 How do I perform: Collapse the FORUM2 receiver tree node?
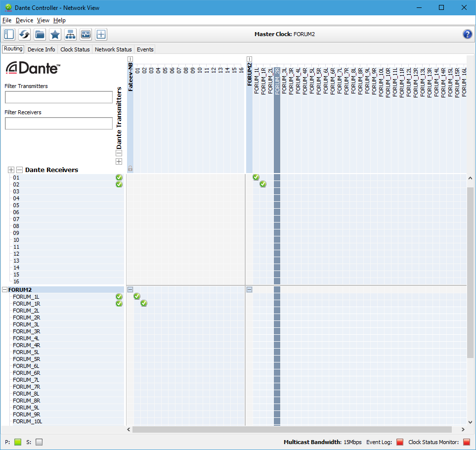(x=4, y=290)
